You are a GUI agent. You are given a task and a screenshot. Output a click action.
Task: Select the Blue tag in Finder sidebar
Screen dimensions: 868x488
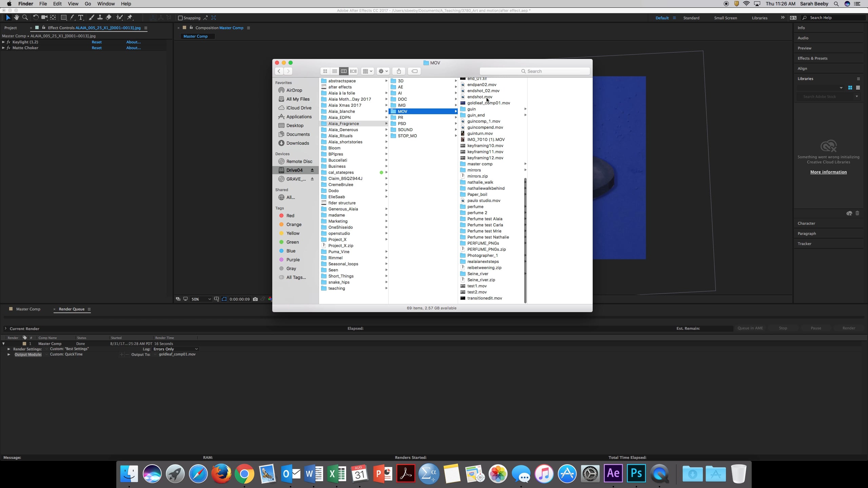291,251
